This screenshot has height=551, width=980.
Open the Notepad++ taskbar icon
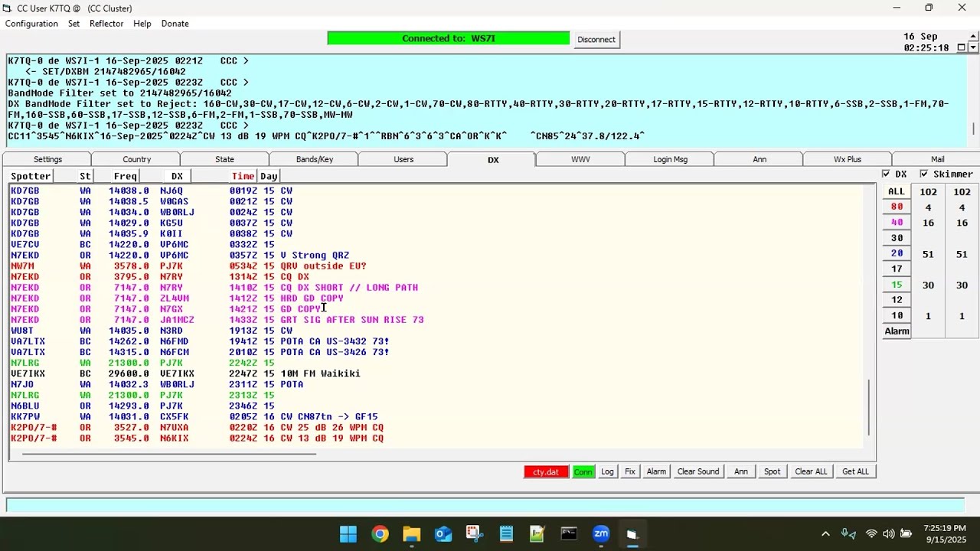tap(537, 533)
